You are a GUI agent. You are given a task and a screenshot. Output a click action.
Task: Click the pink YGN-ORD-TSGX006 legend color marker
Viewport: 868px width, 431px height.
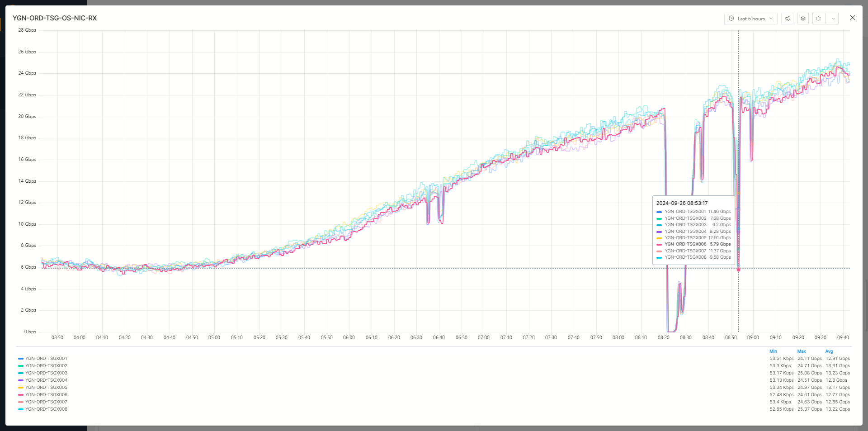point(21,395)
